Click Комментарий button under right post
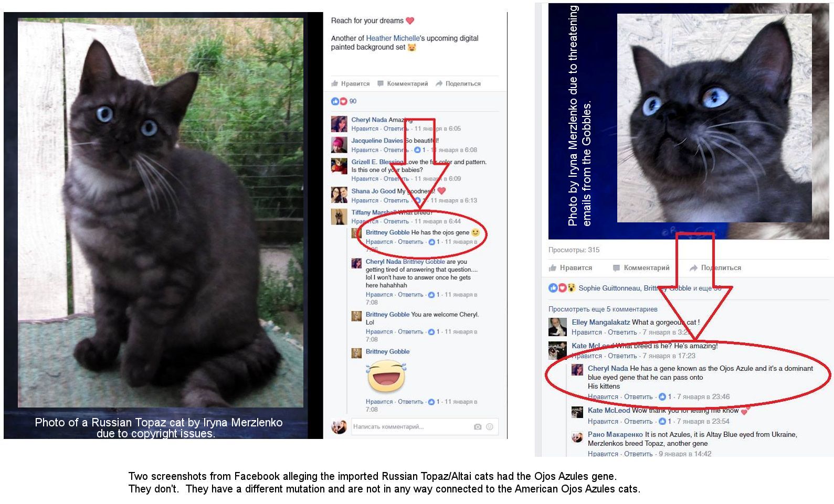 pyautogui.click(x=641, y=268)
